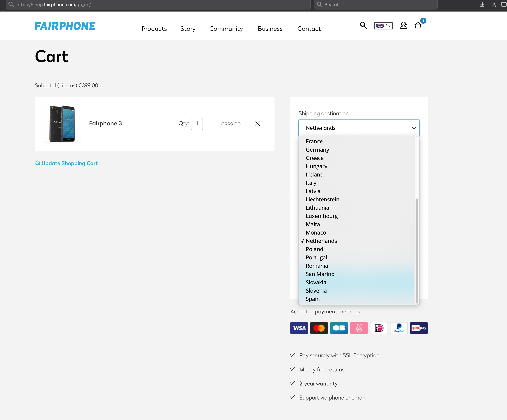
Task: Click the Mastercard payment icon
Action: (x=319, y=328)
